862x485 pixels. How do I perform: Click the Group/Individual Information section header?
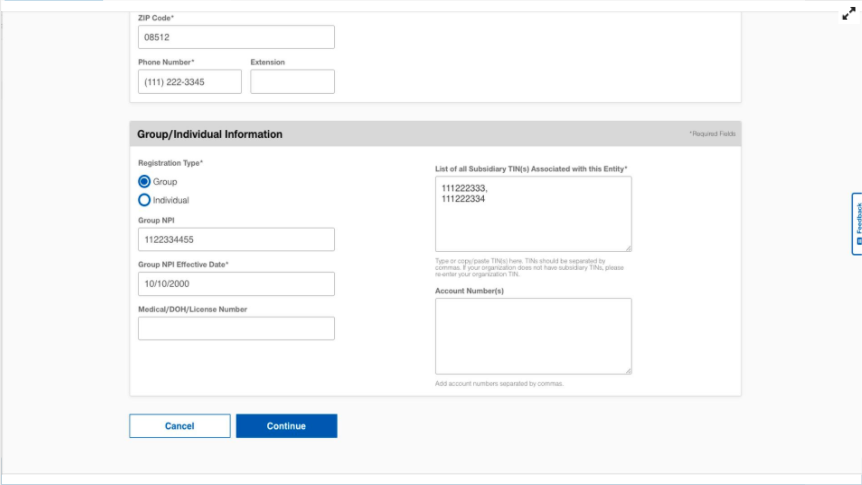tap(209, 134)
